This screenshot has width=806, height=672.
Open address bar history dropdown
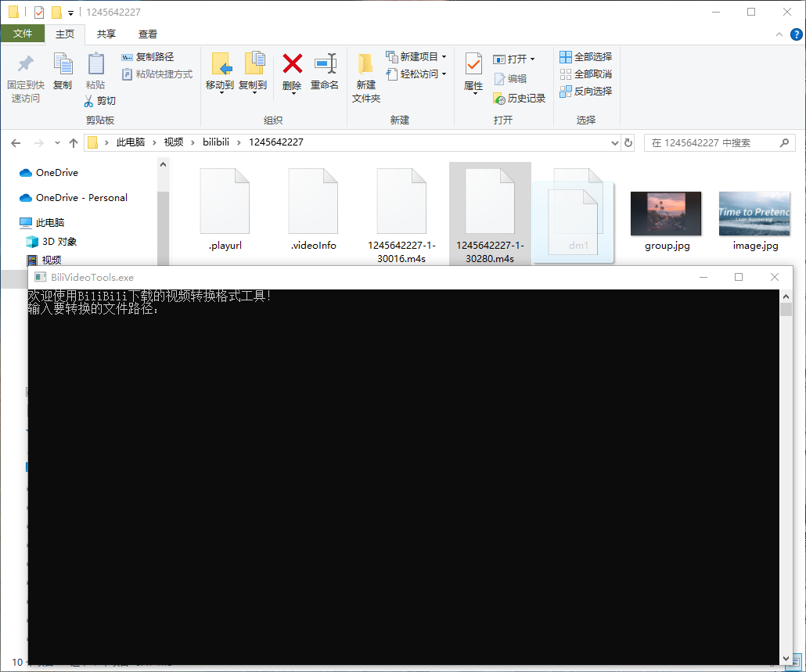point(615,143)
